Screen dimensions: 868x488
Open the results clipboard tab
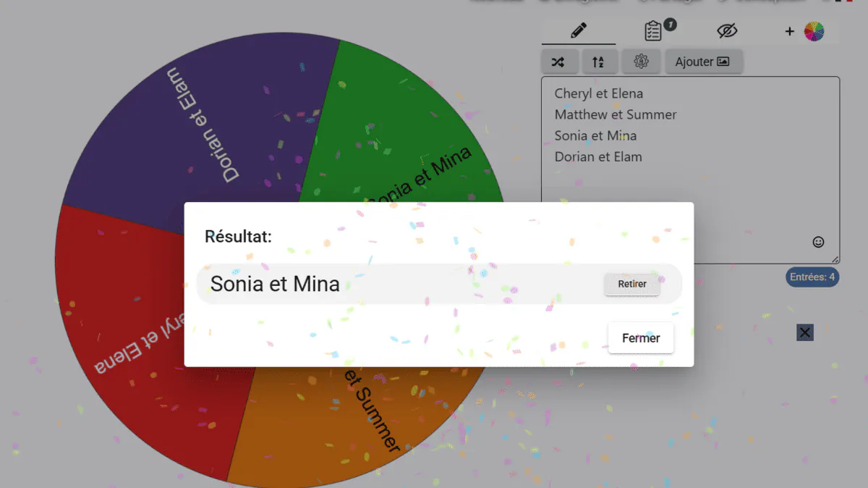653,31
